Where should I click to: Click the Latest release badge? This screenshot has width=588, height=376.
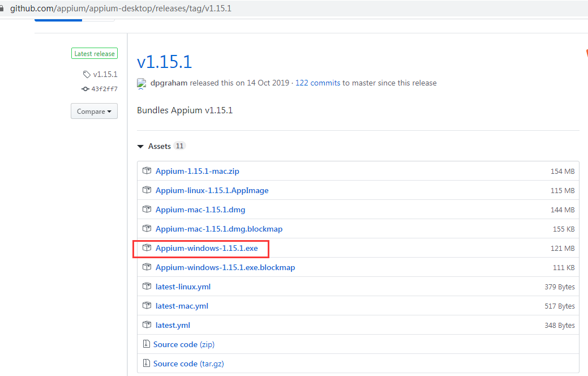coord(95,54)
